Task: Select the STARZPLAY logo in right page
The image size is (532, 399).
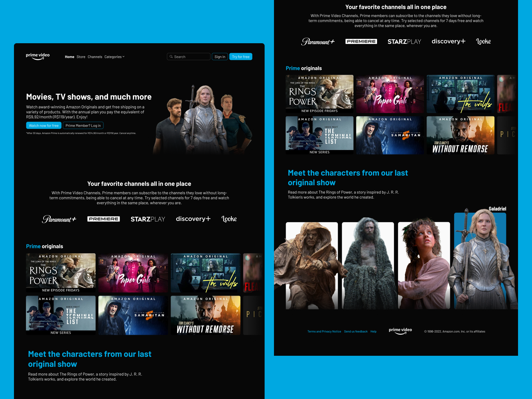Action: tap(404, 42)
